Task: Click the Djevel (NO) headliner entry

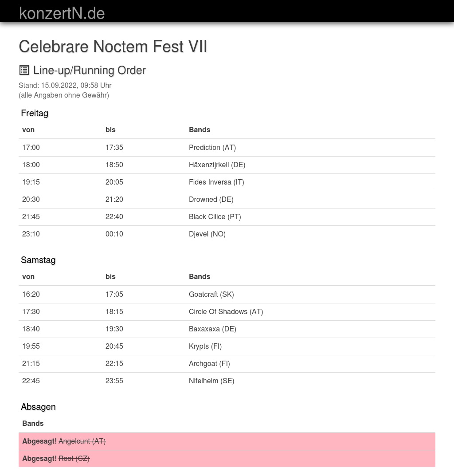Action: coord(207,234)
